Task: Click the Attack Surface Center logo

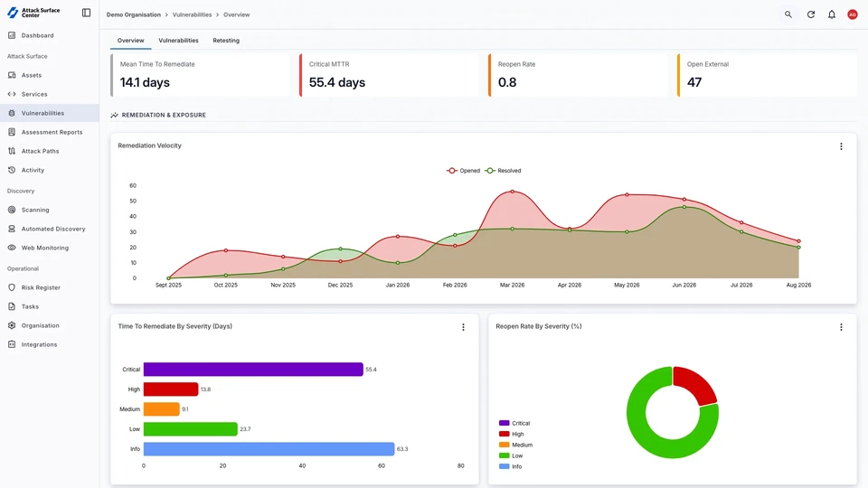Action: 33,13
